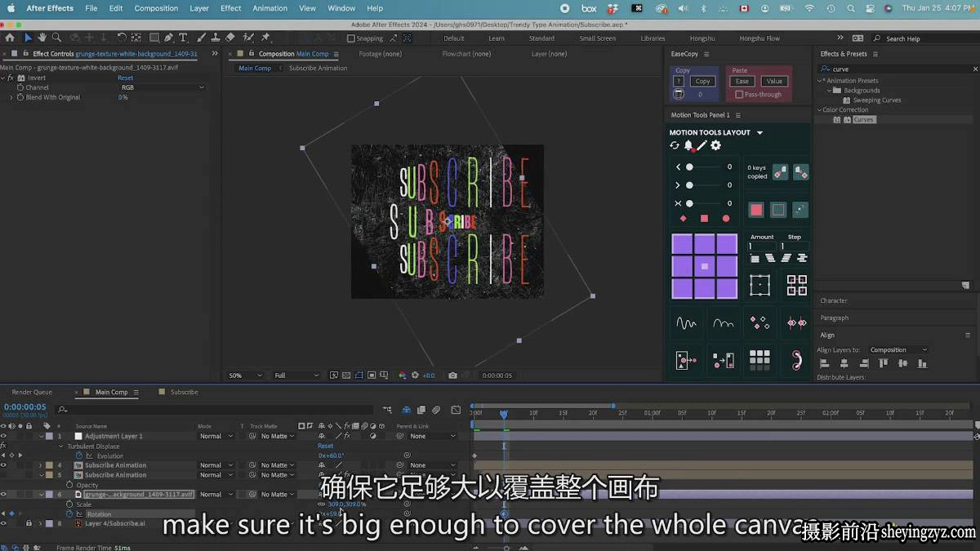Click the Home icon in toolbar
This screenshot has width=980, height=551.
10,38
